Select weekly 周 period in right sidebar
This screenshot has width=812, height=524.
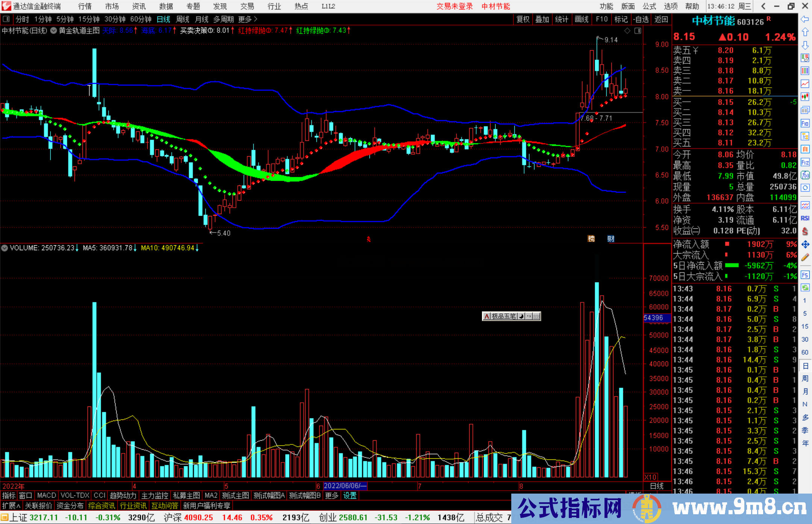pos(805,378)
